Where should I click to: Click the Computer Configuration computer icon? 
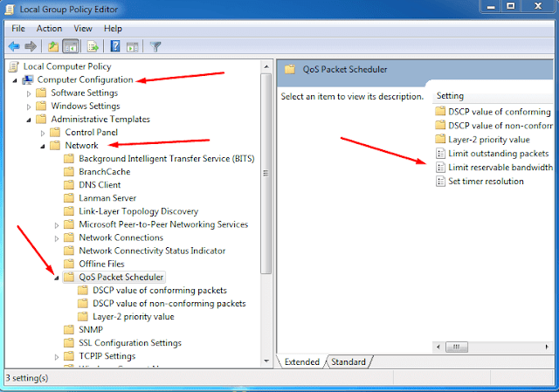28,79
